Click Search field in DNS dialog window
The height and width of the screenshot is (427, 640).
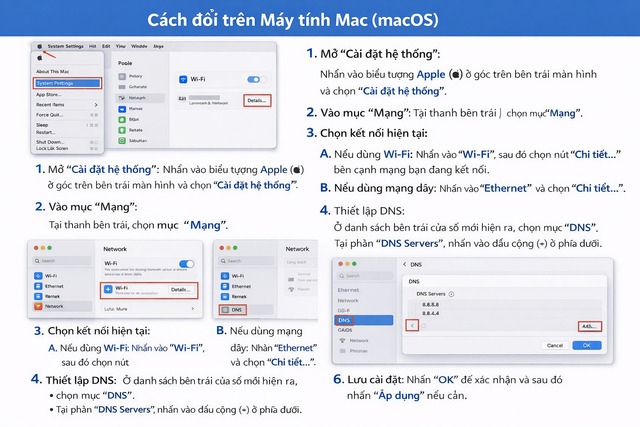365,276
